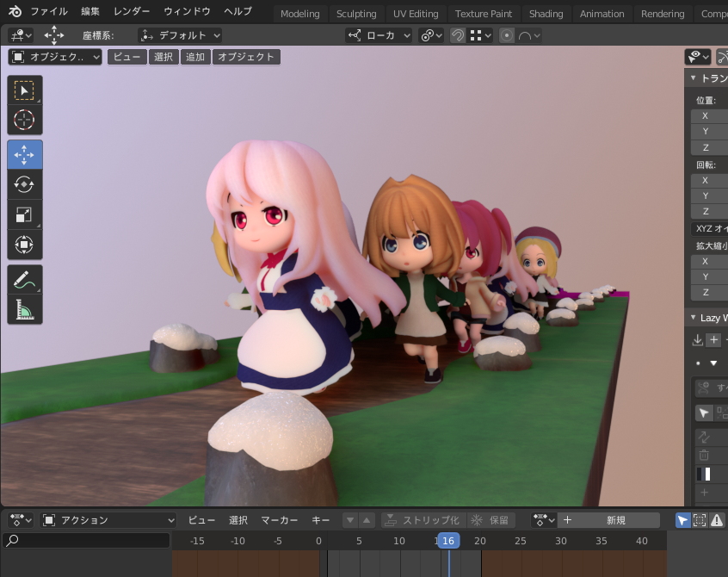
Task: Switch to the Shading workspace tab
Action: pyautogui.click(x=546, y=14)
